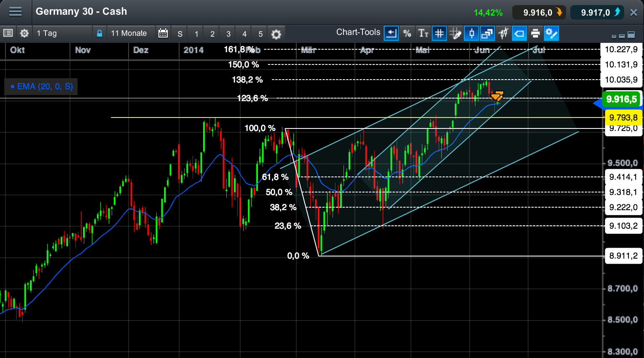Select the Text annotation tool

423,33
